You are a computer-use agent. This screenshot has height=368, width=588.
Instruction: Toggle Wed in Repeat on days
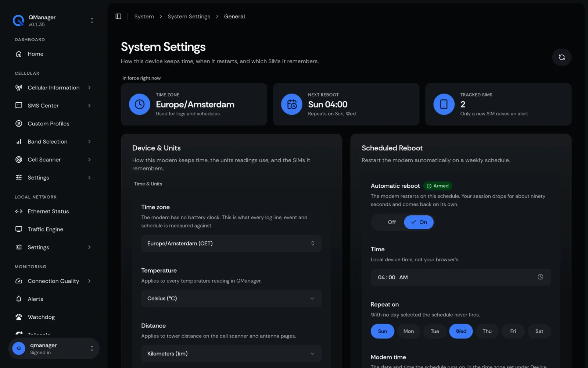click(x=461, y=331)
